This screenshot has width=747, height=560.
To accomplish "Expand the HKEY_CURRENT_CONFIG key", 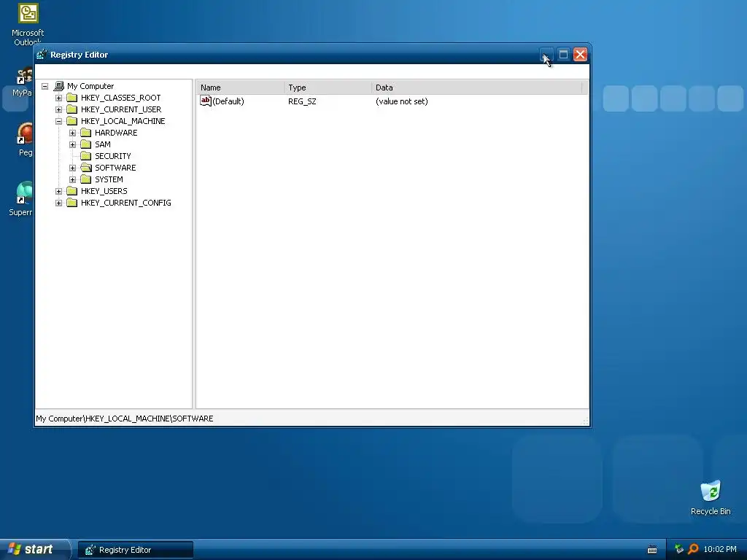I will 58,203.
